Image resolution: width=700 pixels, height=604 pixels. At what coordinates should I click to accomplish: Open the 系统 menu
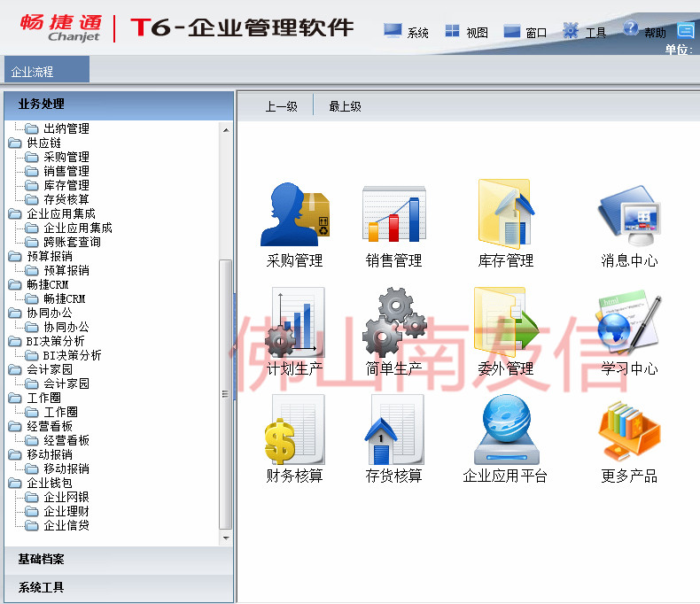418,33
